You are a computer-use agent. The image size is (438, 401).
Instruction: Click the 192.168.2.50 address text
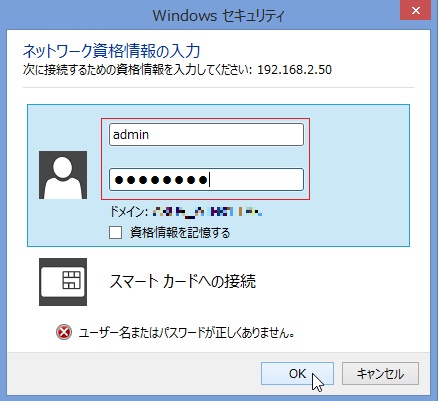tap(295, 70)
